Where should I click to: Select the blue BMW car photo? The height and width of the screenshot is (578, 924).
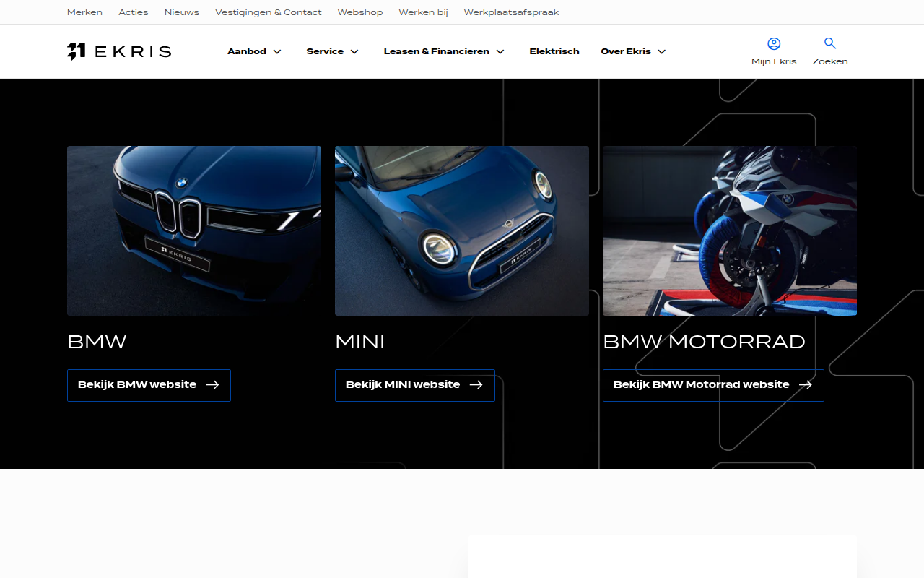coord(194,230)
